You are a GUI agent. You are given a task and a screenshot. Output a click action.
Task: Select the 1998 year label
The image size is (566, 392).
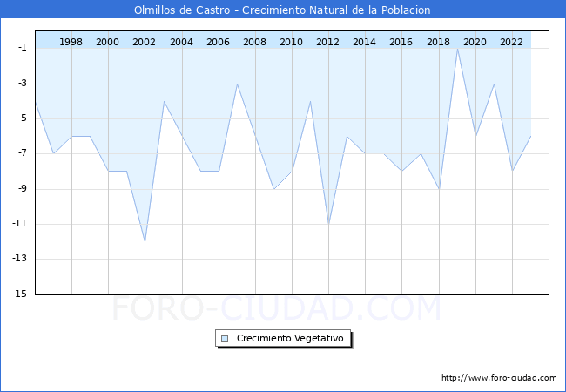71,42
